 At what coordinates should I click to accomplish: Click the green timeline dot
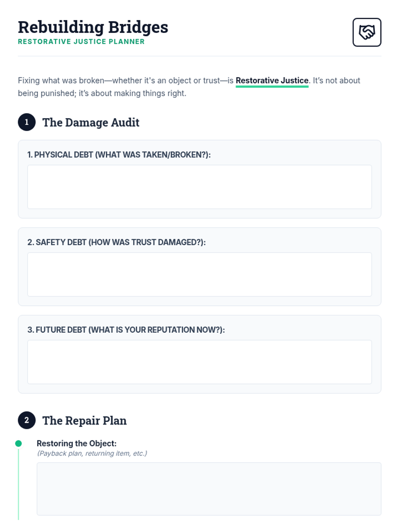click(19, 443)
